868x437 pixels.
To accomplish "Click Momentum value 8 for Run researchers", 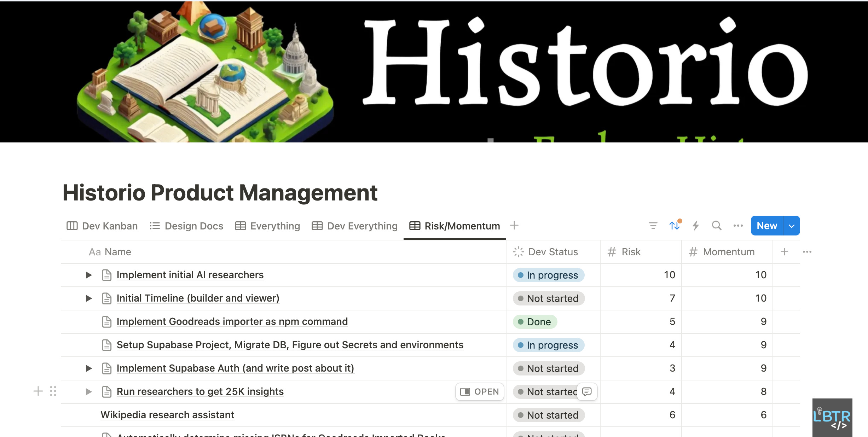I will pyautogui.click(x=763, y=391).
